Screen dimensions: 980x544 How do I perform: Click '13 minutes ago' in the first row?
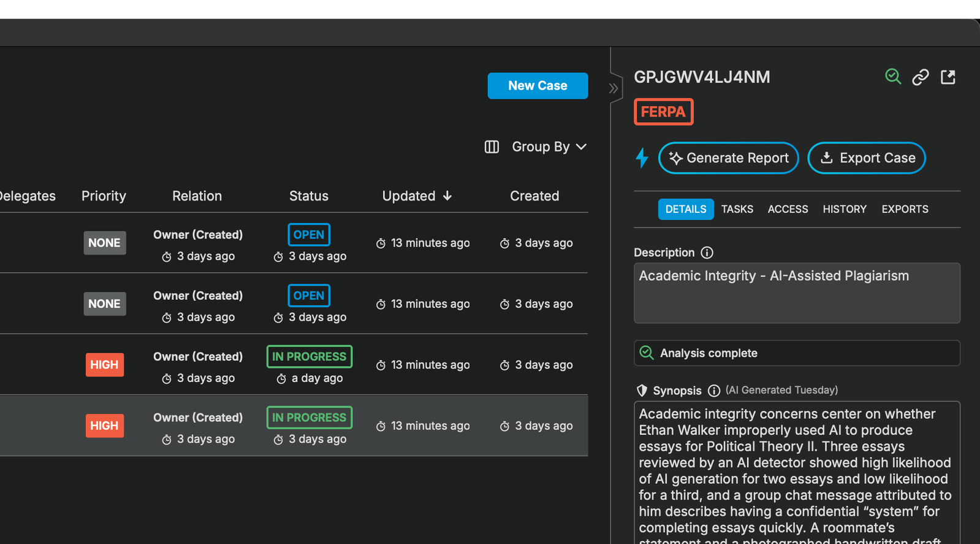(x=430, y=243)
